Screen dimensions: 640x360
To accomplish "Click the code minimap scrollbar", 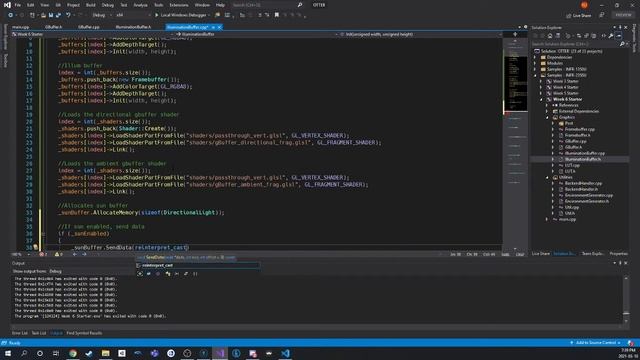I will click(515, 143).
